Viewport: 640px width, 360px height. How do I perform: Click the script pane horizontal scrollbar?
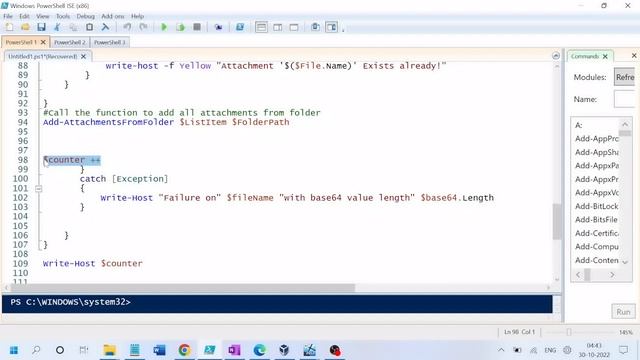[183, 288]
